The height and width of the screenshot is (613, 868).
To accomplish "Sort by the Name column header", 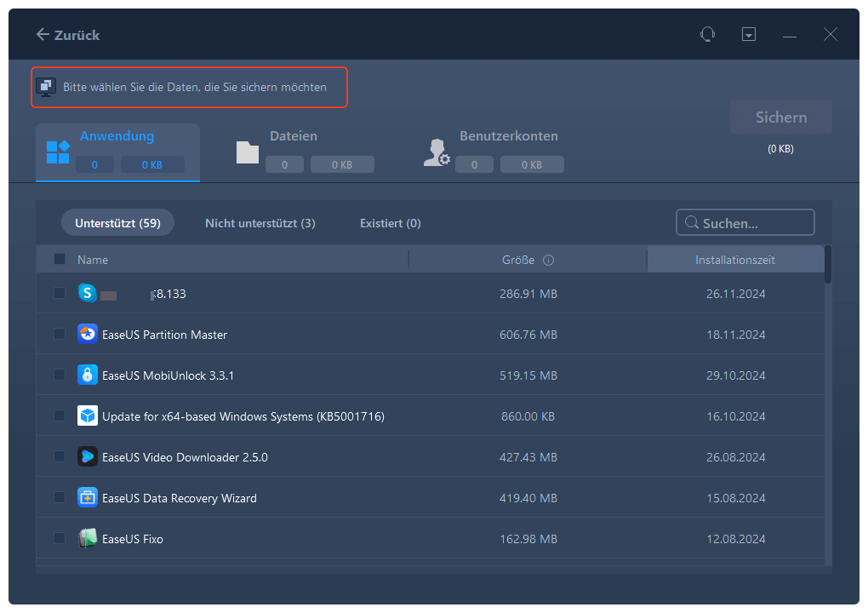I will 93,260.
